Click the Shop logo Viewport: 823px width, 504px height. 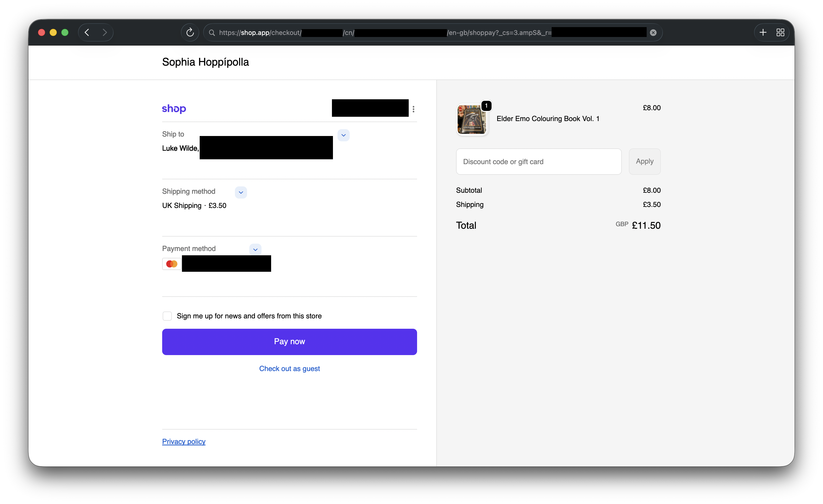(174, 108)
